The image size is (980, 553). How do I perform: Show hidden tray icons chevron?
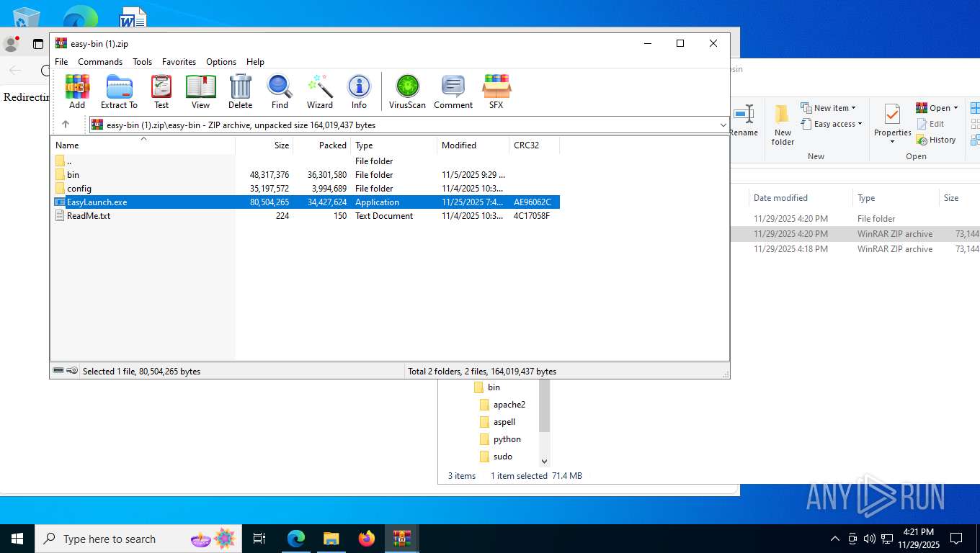[x=835, y=539]
